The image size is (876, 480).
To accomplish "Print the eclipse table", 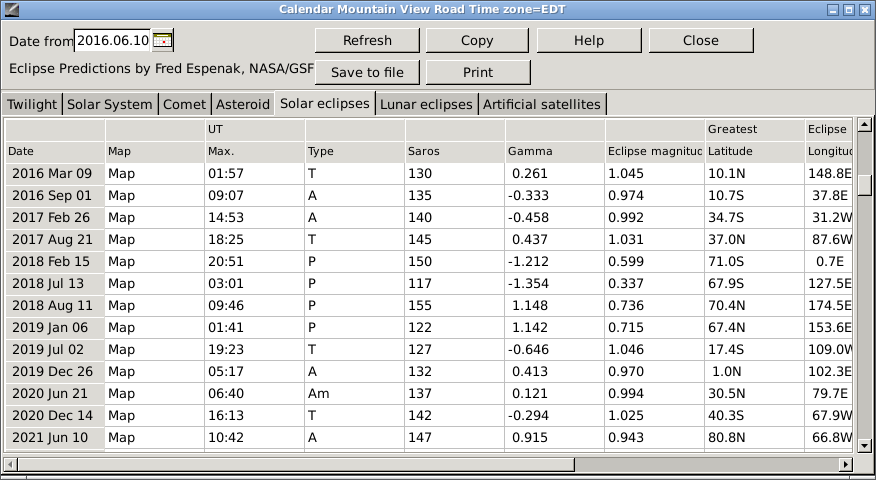I will click(478, 72).
